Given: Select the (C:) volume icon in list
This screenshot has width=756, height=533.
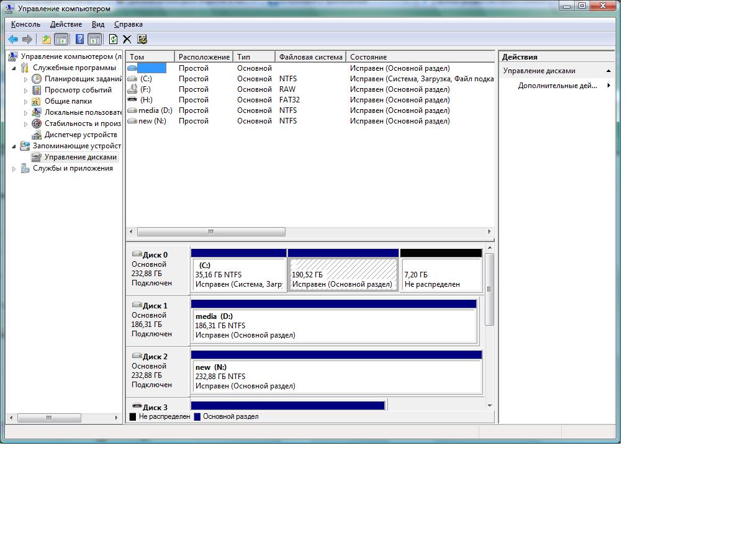Looking at the screenshot, I should pyautogui.click(x=132, y=79).
